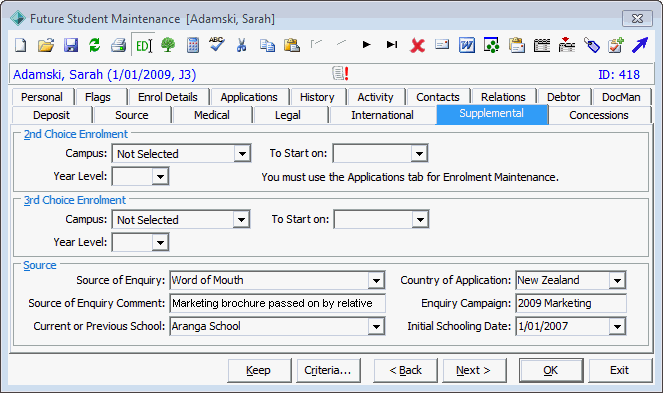This screenshot has width=663, height=393.
Task: Click the Exit button
Action: 620,370
